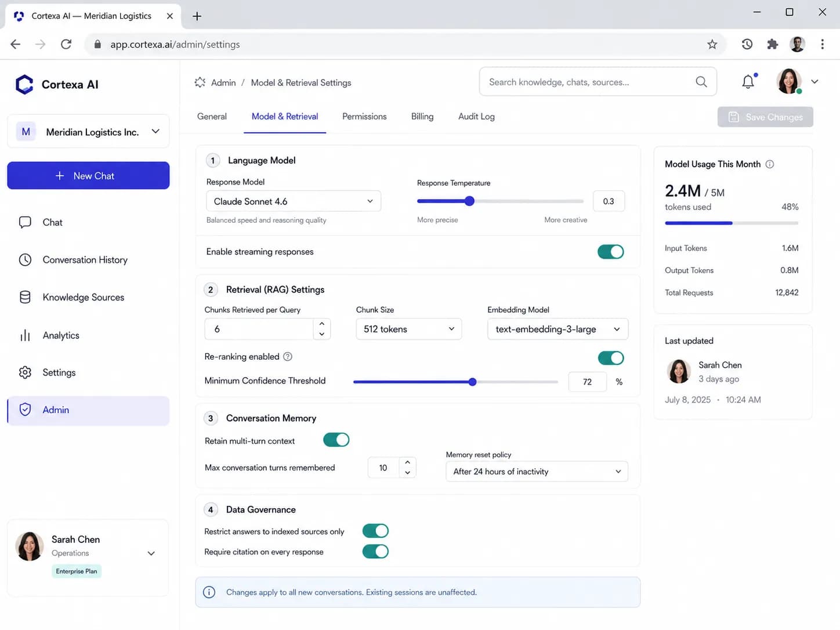Image resolution: width=840 pixels, height=630 pixels.
Task: Click Re-ranking help question icon
Action: click(288, 357)
